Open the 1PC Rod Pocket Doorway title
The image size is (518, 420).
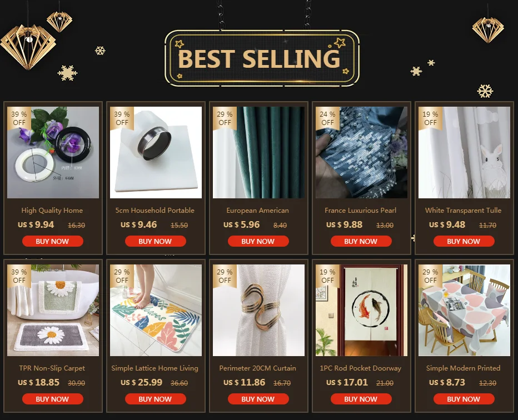coord(360,368)
